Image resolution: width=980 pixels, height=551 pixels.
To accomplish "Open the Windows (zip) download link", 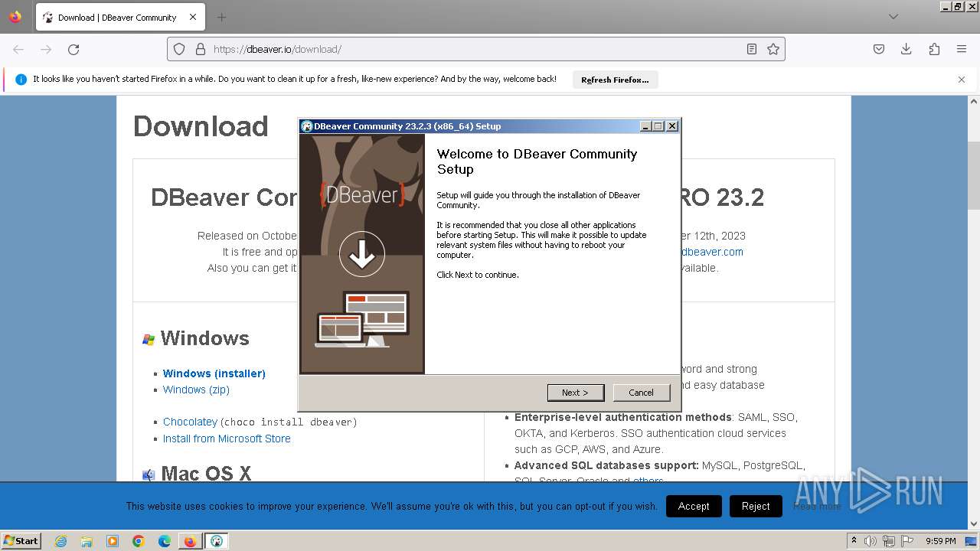I will pyautogui.click(x=196, y=390).
